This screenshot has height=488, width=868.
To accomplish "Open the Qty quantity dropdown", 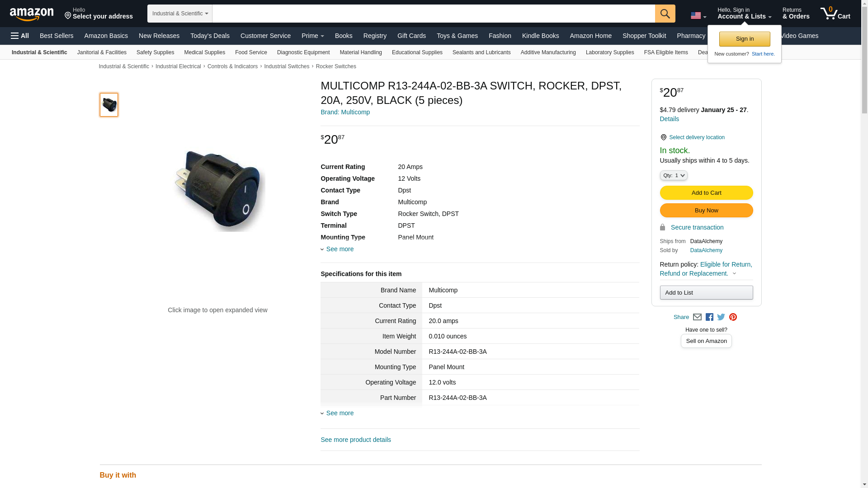I will pyautogui.click(x=673, y=175).
